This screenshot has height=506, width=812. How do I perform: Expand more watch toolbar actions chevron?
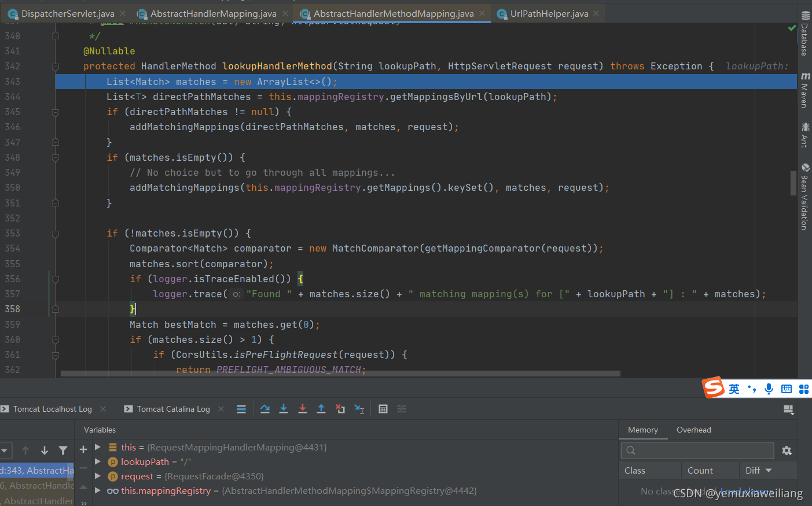(83, 503)
